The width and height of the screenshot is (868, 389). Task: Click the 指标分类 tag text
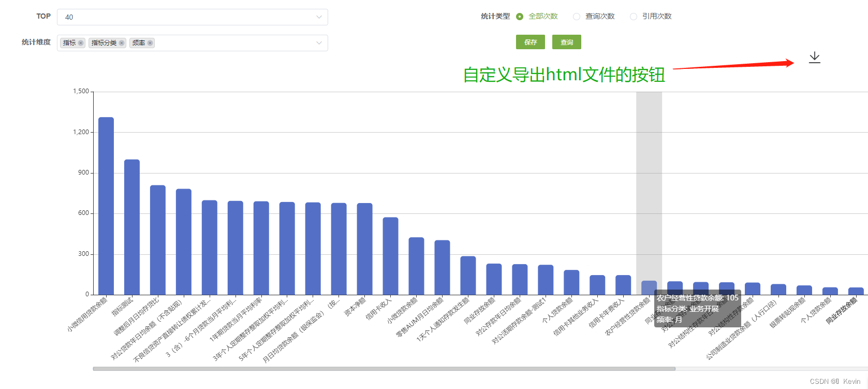(x=104, y=43)
